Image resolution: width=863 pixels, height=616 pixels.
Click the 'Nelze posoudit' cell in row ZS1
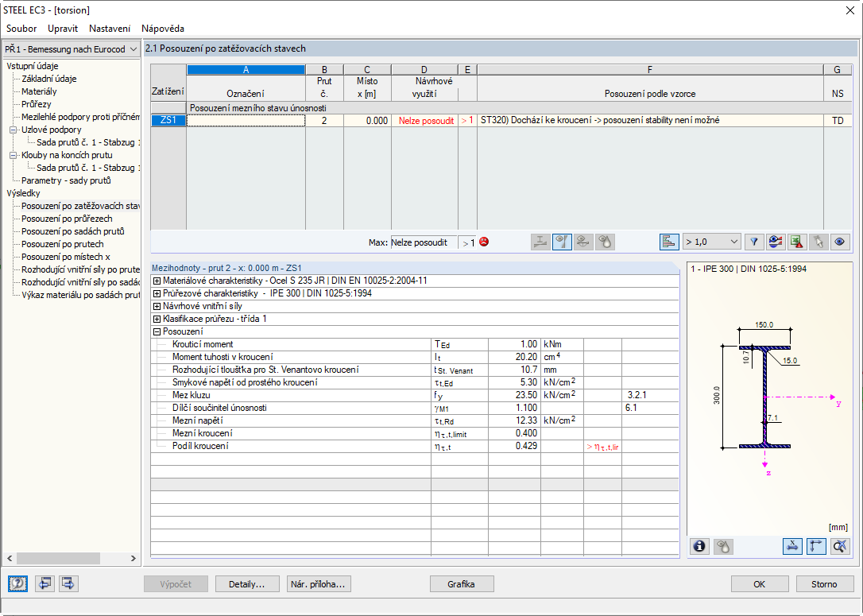(x=424, y=121)
